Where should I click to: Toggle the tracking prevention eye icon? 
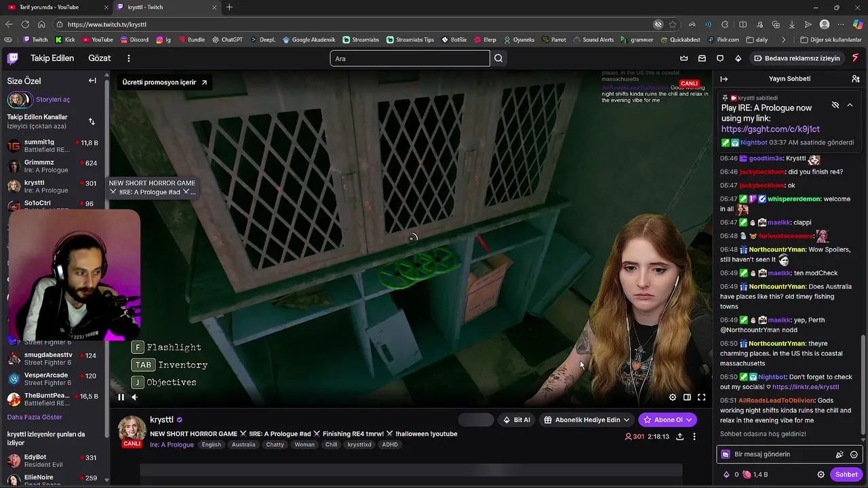pos(658,24)
